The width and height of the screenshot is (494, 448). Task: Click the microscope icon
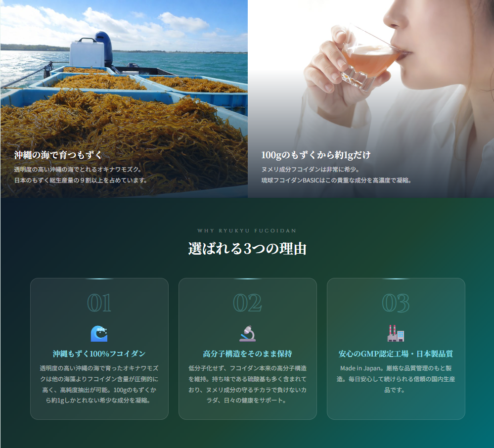[x=247, y=334]
